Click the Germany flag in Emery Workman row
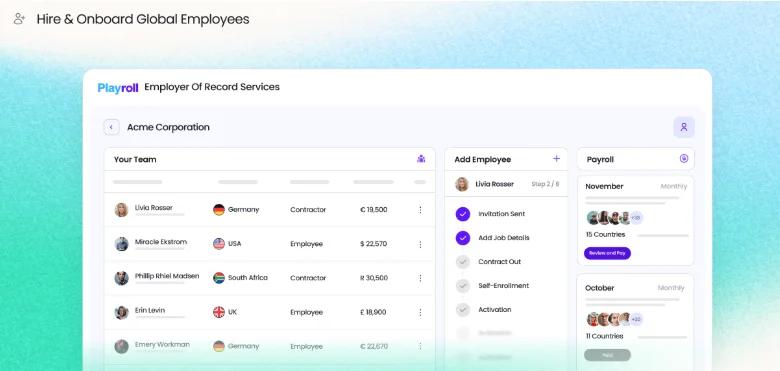Viewport: 780px width, 371px height. 219,346
